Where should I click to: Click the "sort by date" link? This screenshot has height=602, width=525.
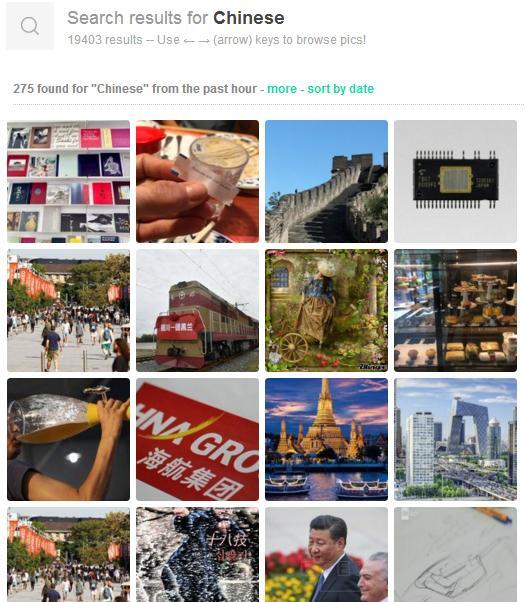pyautogui.click(x=341, y=89)
